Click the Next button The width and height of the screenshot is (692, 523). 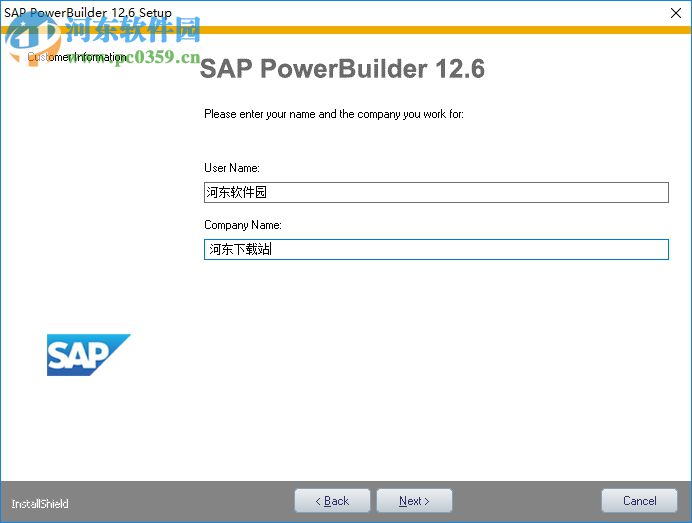414,501
